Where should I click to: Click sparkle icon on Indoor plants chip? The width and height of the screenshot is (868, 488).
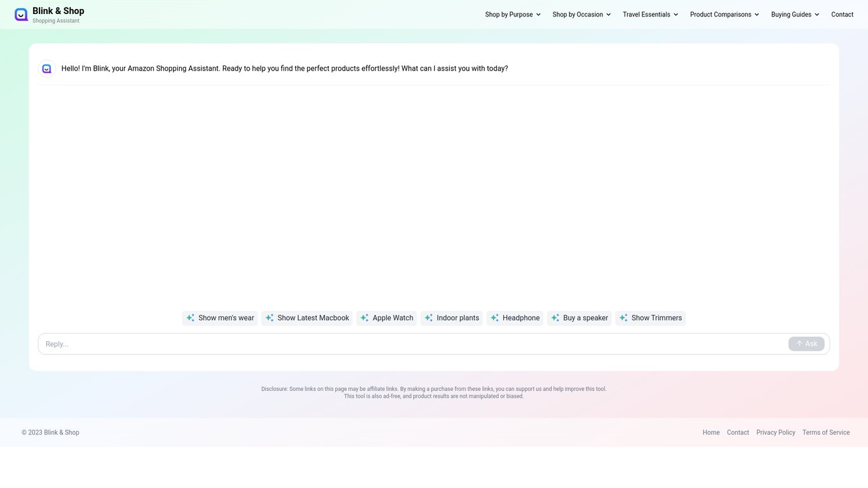[429, 318]
